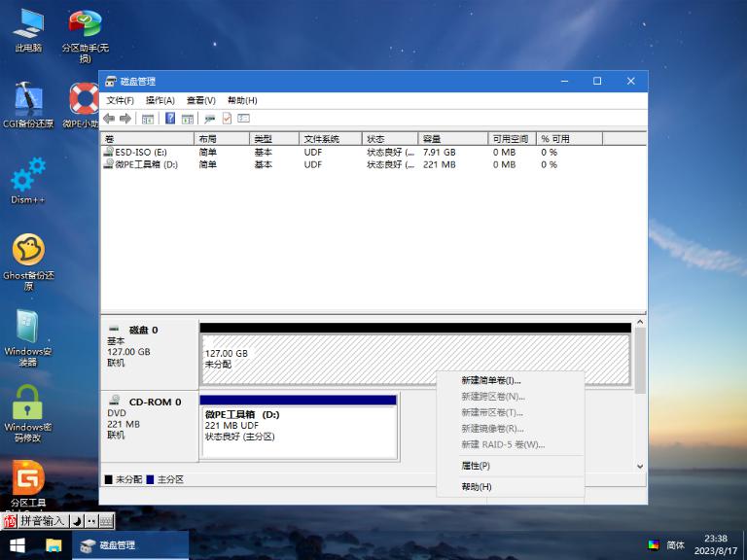This screenshot has width=747, height=560.
Task: Click the colorful tray icon beside 简体
Action: tap(654, 544)
